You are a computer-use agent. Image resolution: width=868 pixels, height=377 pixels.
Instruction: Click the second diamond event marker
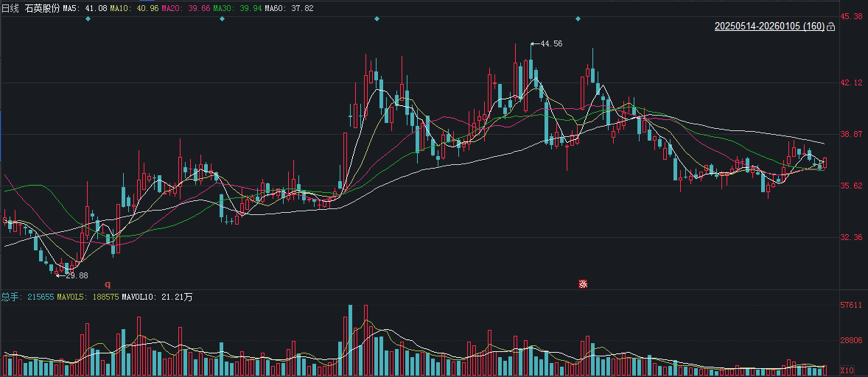[223, 18]
